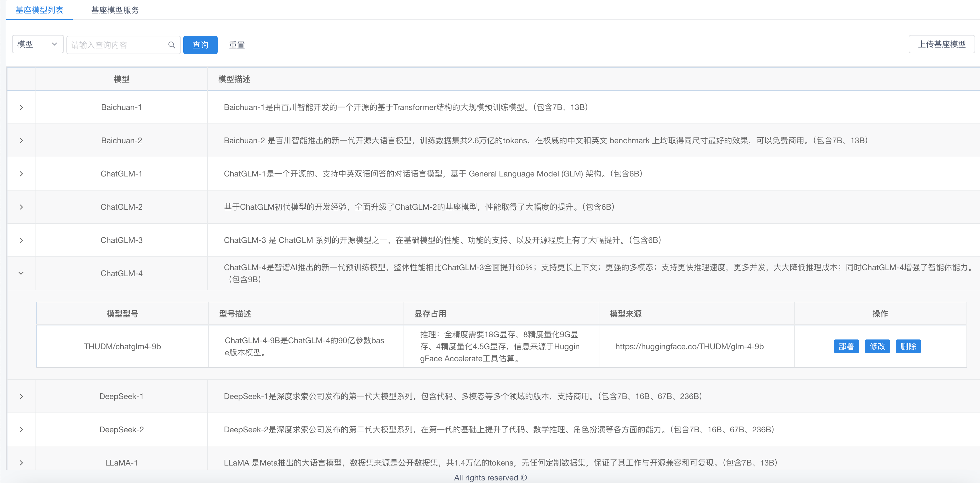980x483 pixels.
Task: Click the 操作 column header
Action: tap(880, 314)
